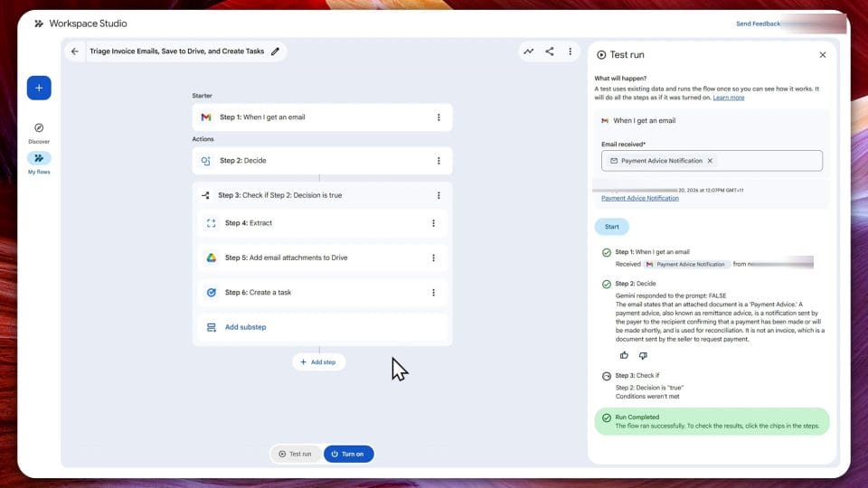Click the Add step button
Image resolution: width=868 pixels, height=488 pixels.
click(x=318, y=361)
